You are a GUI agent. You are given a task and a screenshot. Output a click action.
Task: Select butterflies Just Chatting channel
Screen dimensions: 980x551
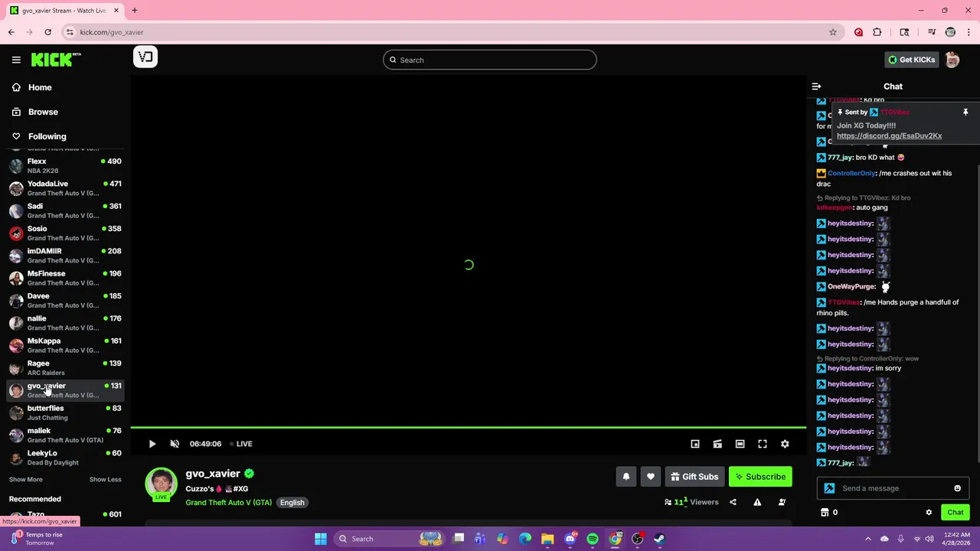(x=65, y=412)
